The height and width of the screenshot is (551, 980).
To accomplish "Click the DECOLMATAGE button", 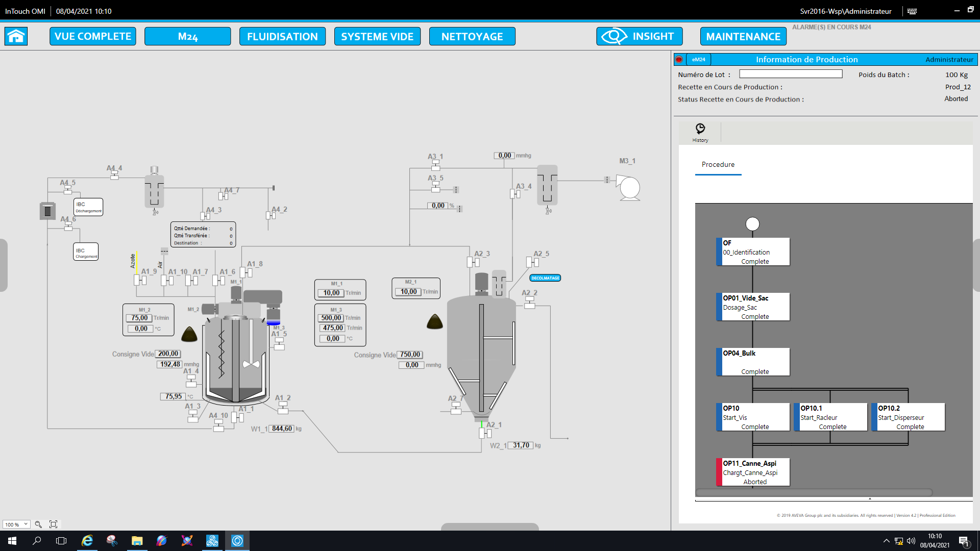I will (x=545, y=278).
